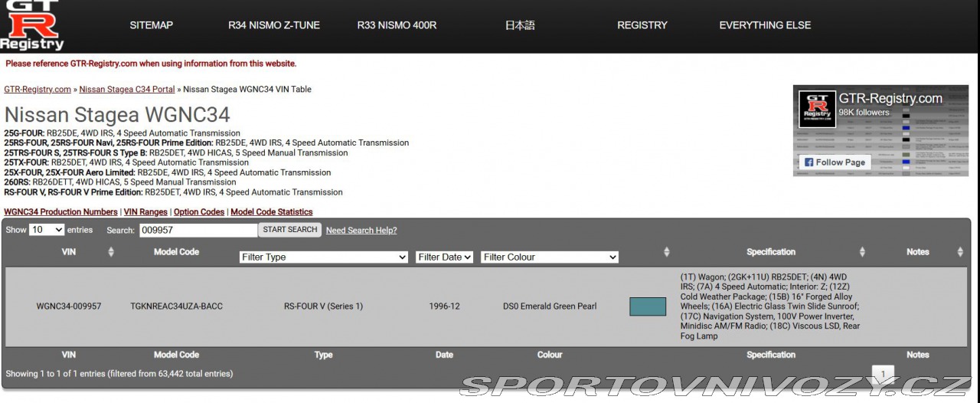The width and height of the screenshot is (980, 403).
Task: Go to Nissan Stagea C34 Portal breadcrumb
Action: click(127, 90)
